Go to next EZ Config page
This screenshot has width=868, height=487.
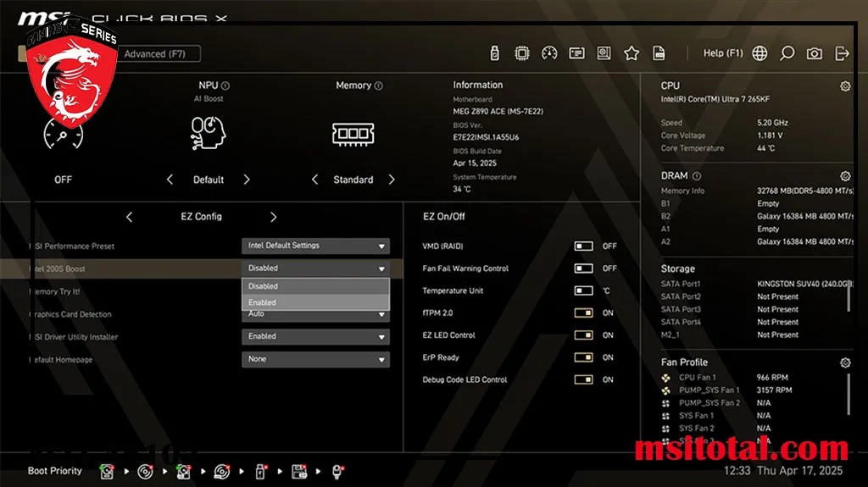pyautogui.click(x=274, y=217)
